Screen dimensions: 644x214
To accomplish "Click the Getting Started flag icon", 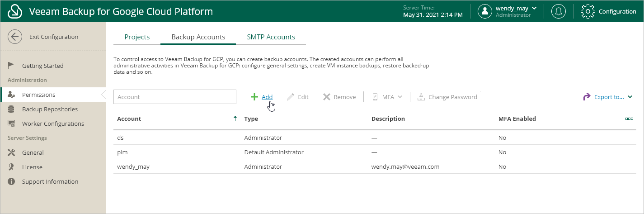I will tap(12, 66).
